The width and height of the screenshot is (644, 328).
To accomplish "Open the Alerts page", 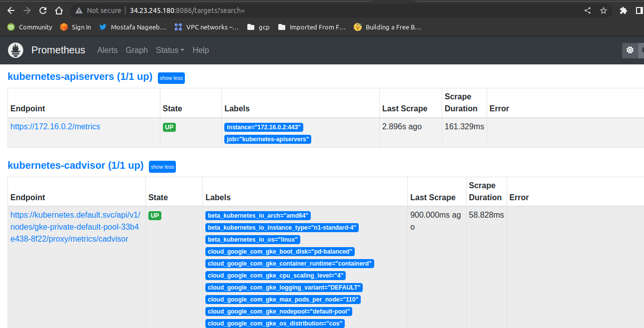I will (107, 50).
